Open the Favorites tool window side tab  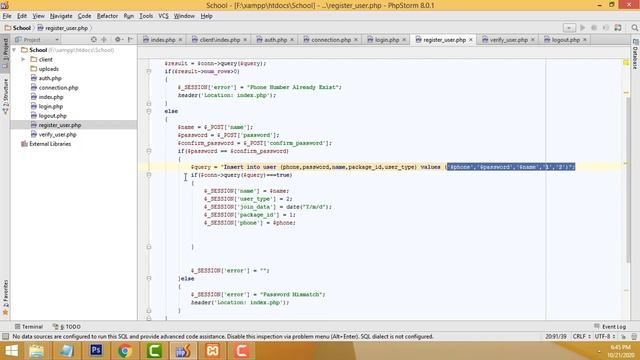coord(5,298)
